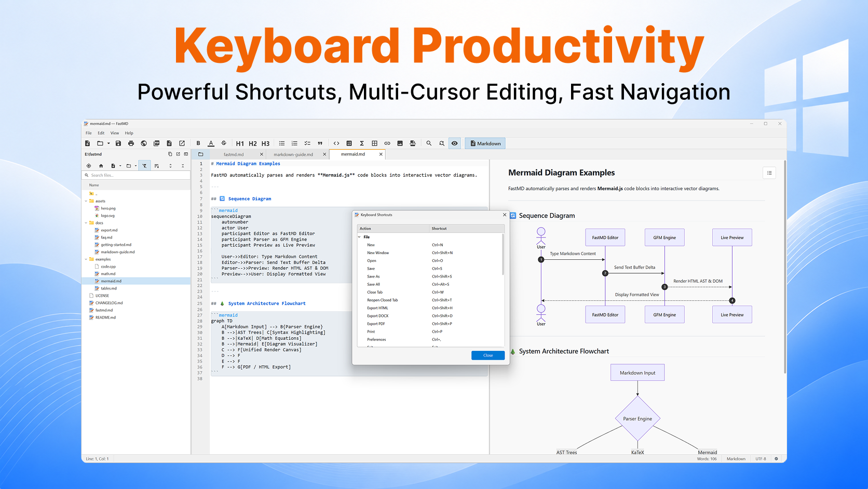The image size is (868, 489).
Task: Select the Export DOCX shortcut row
Action: 430,316
